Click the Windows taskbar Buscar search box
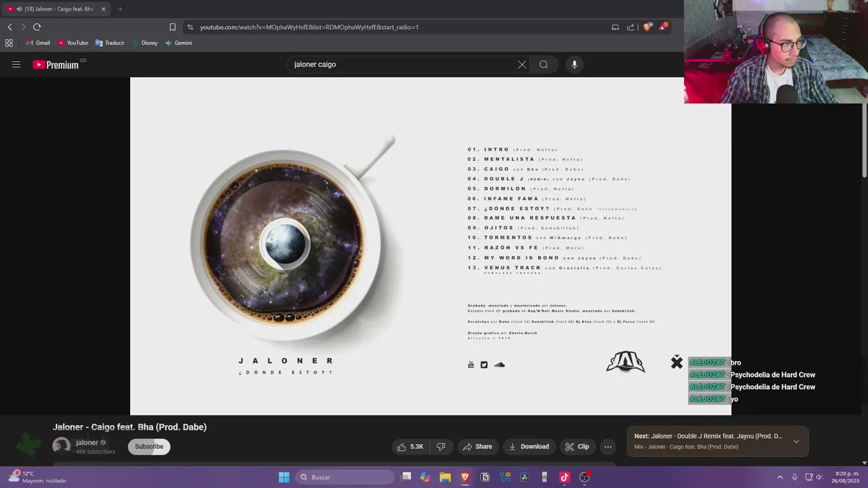The height and width of the screenshot is (488, 868). [x=345, y=477]
